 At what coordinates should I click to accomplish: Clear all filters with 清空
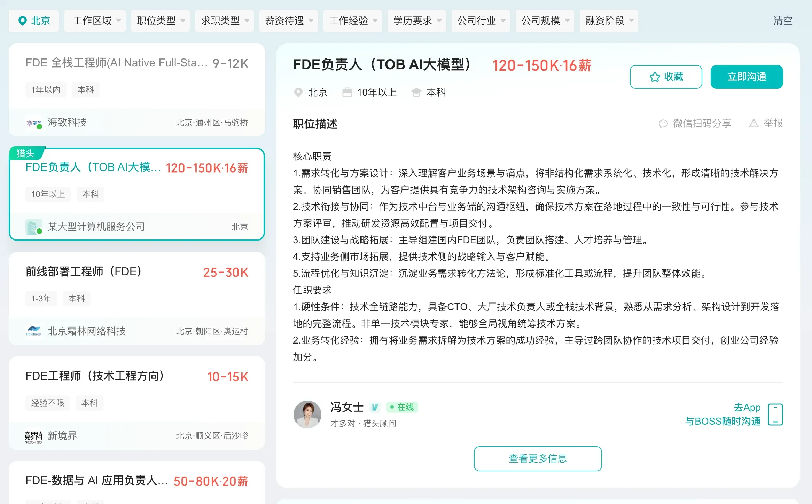click(783, 21)
